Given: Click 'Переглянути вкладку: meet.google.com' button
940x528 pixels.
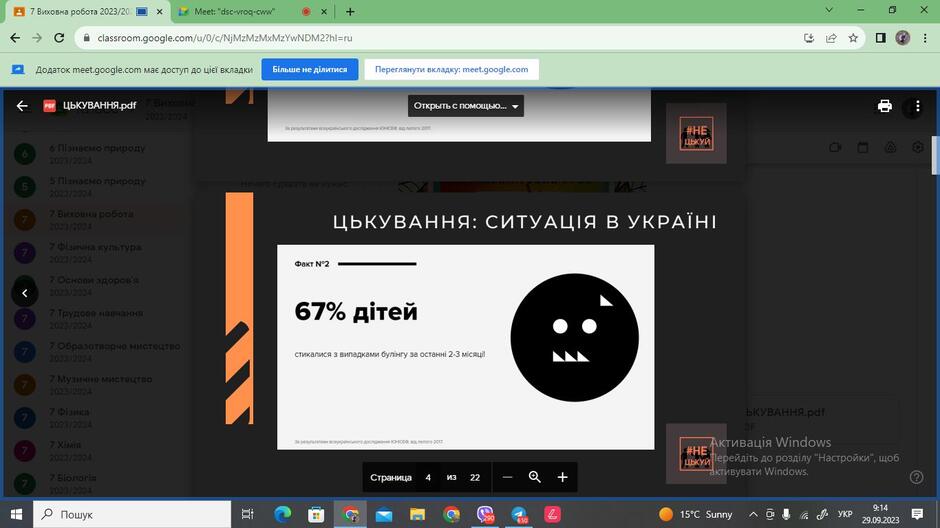Looking at the screenshot, I should pos(451,70).
